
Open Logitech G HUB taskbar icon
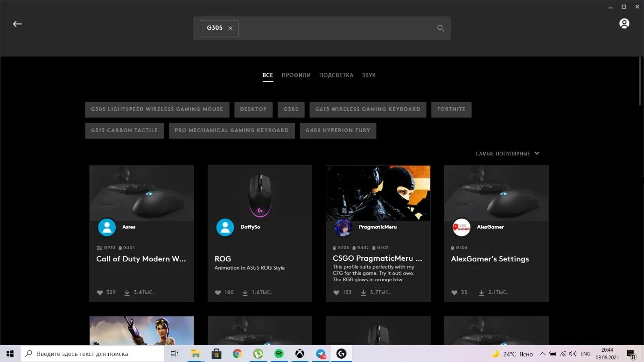click(342, 354)
